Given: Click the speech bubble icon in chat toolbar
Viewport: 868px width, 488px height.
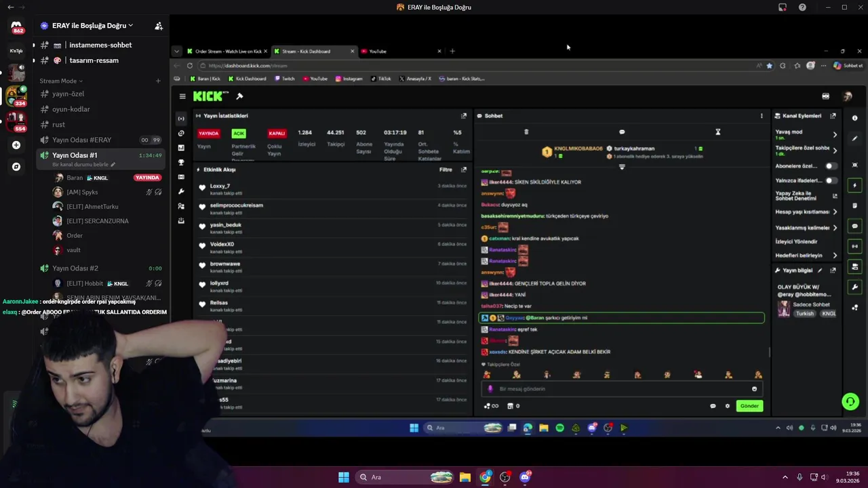Looking at the screenshot, I should (622, 132).
